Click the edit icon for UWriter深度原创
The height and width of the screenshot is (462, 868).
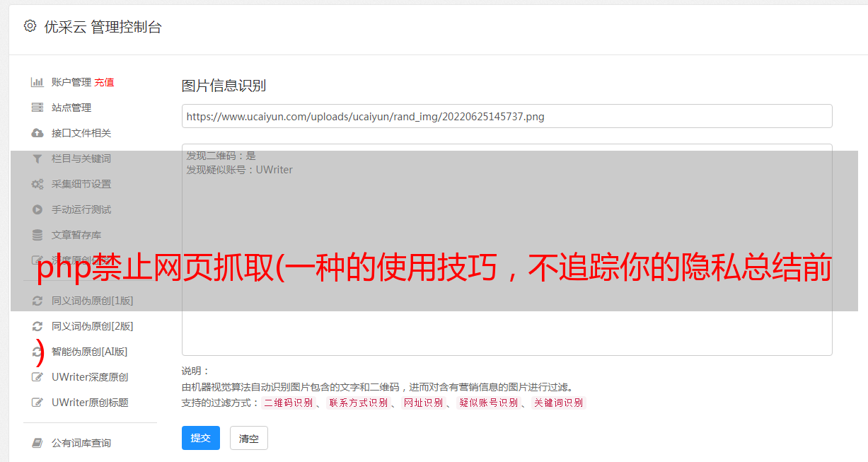(x=37, y=377)
